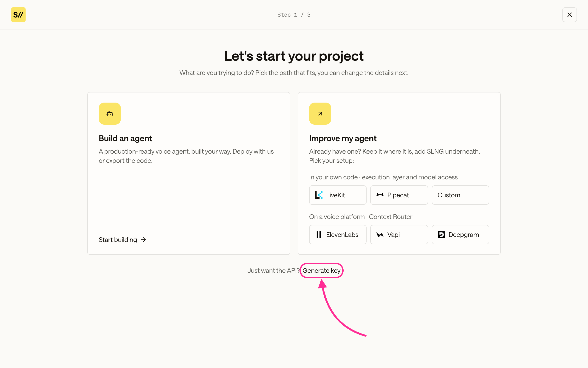
Task: Click the Vapi logo icon
Action: [380, 235]
